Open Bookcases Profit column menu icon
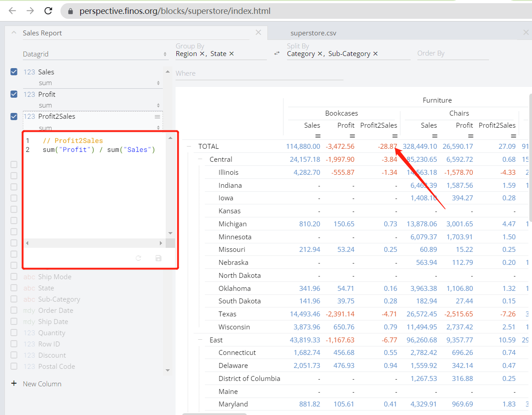This screenshot has width=532, height=415. click(352, 136)
